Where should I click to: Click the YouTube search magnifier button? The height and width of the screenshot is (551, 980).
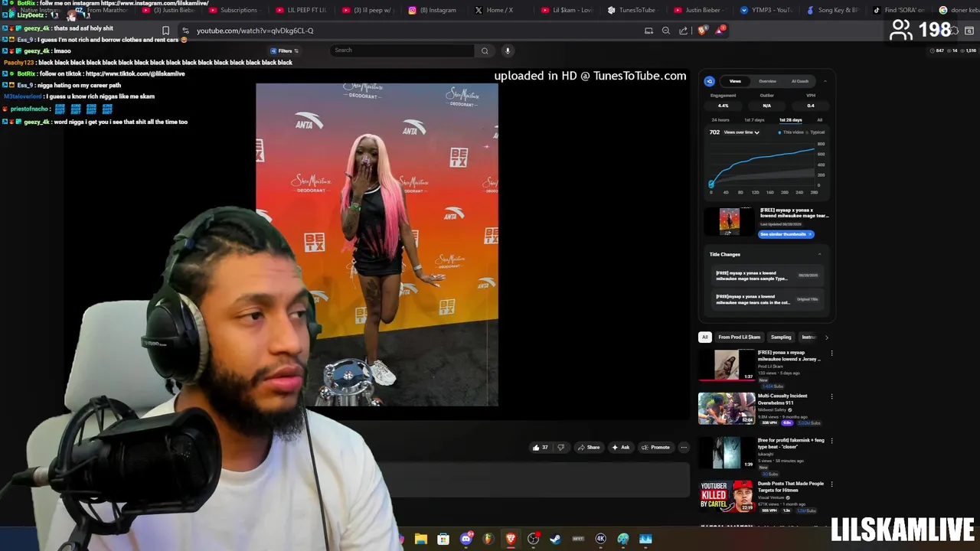coord(485,51)
